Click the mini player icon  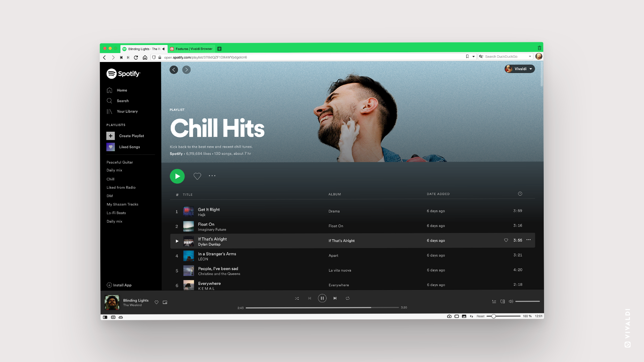click(165, 301)
